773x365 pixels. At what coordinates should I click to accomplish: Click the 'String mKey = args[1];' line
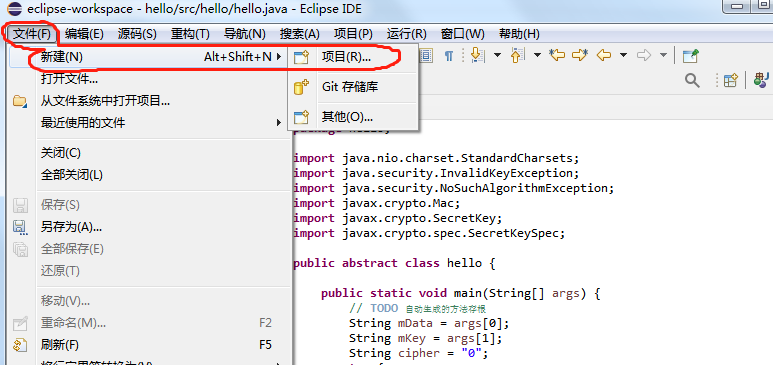[x=425, y=338]
